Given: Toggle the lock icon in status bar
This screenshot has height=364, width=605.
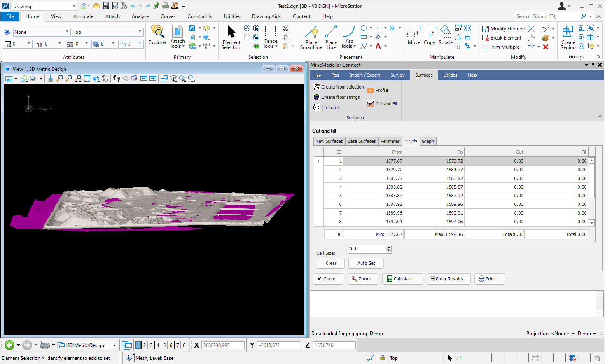Looking at the screenshot, I should pyautogui.click(x=382, y=358).
